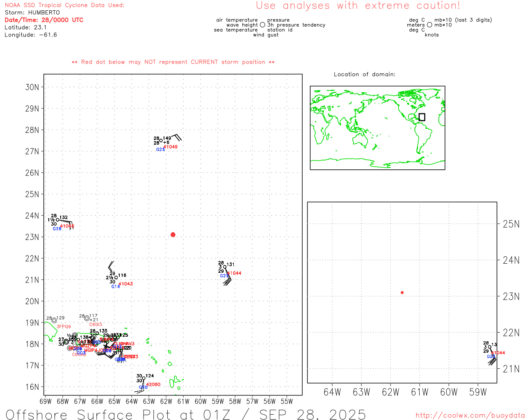Click the G18 gust label under 41046
Image resolution: width=525 pixels, height=420 pixels.
click(x=57, y=229)
